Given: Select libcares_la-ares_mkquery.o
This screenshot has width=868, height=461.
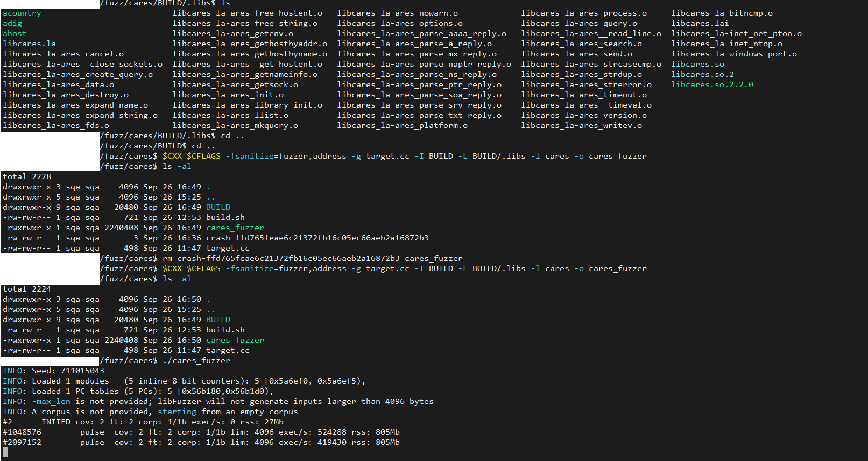Looking at the screenshot, I should click(235, 125).
